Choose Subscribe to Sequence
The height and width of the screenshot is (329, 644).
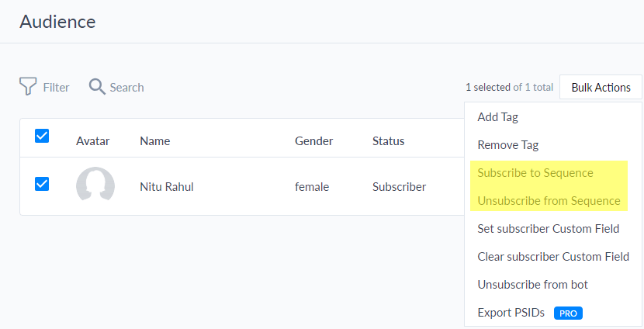point(535,173)
